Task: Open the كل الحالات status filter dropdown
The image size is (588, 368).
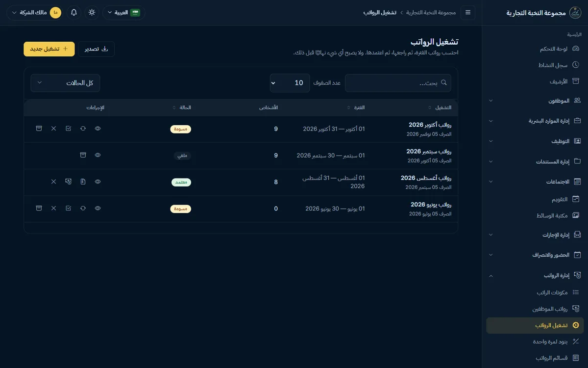Action: pyautogui.click(x=65, y=83)
